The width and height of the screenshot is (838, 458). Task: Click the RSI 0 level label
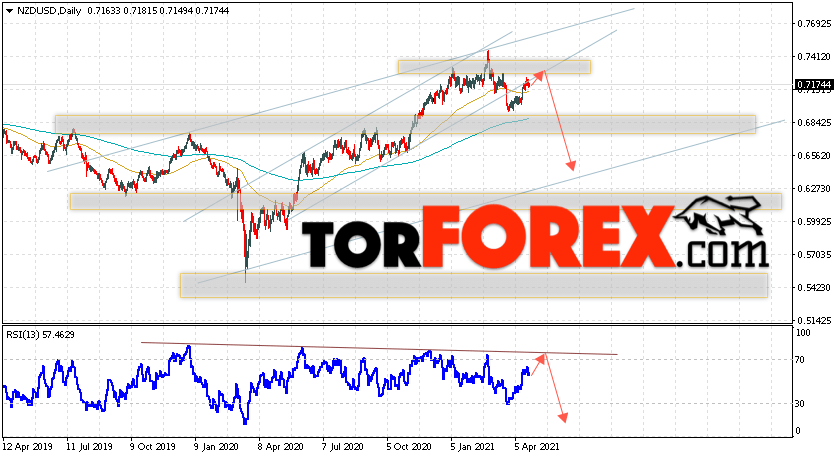tap(798, 431)
